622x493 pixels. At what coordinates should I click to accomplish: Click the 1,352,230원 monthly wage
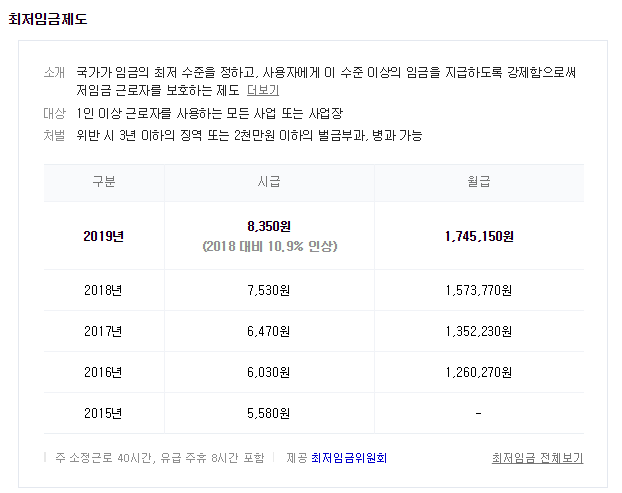[x=478, y=331]
